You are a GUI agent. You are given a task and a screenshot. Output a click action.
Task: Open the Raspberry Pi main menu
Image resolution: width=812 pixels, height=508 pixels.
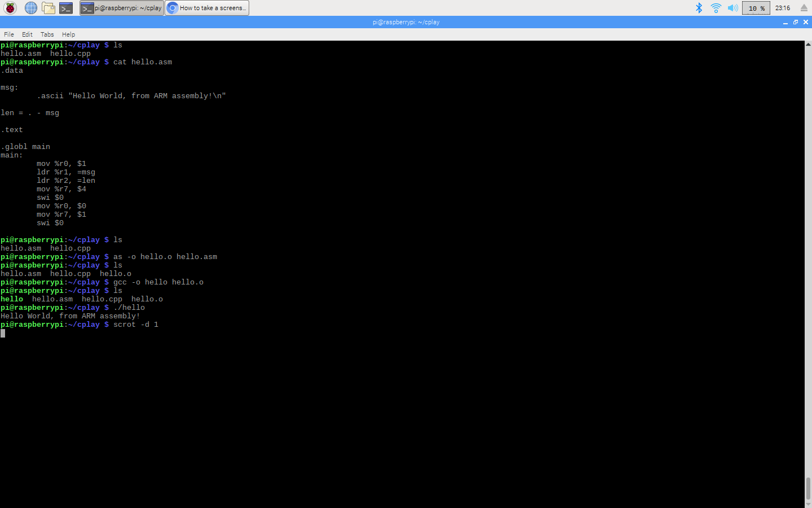(10, 8)
